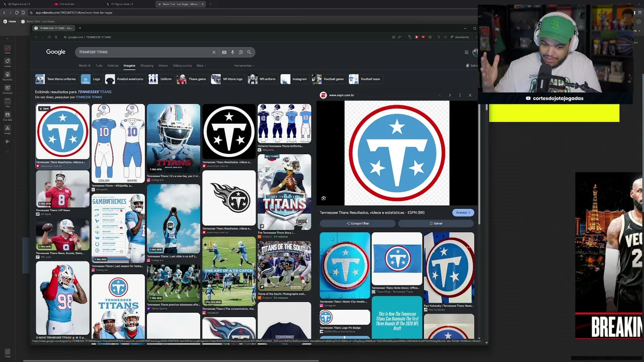The width and height of the screenshot is (644, 362).
Task: Open the Salvos saved items button
Action: pos(472,65)
